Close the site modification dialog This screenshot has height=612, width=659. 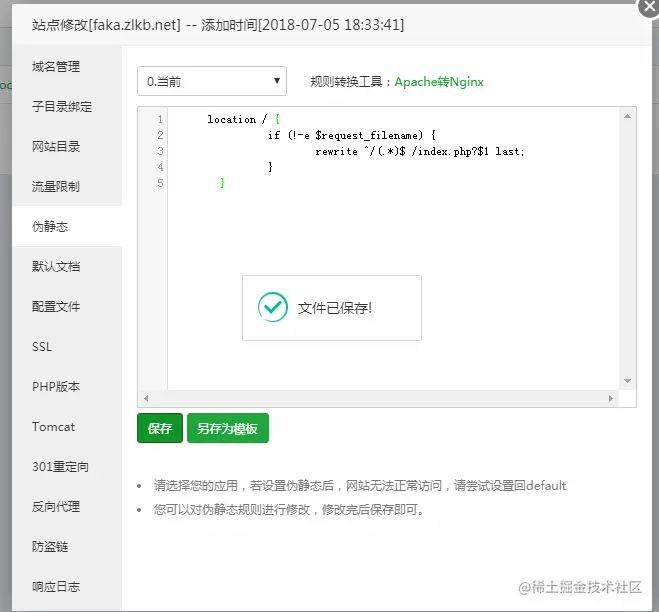click(x=649, y=7)
